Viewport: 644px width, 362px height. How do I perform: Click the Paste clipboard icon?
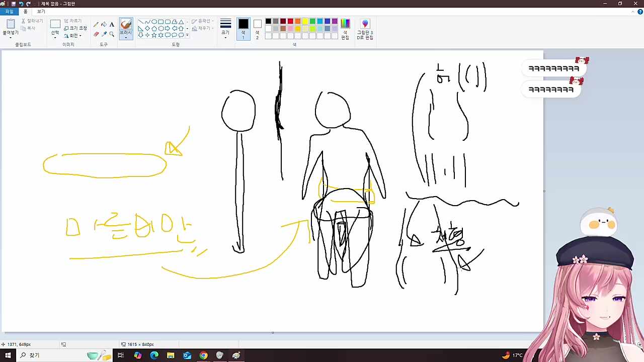pyautogui.click(x=11, y=24)
